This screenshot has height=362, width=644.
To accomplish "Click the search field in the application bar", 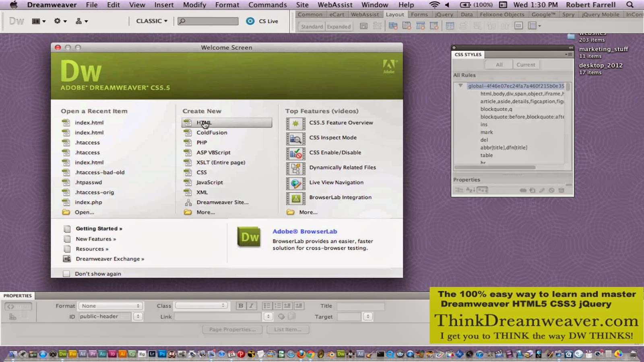I will point(208,21).
